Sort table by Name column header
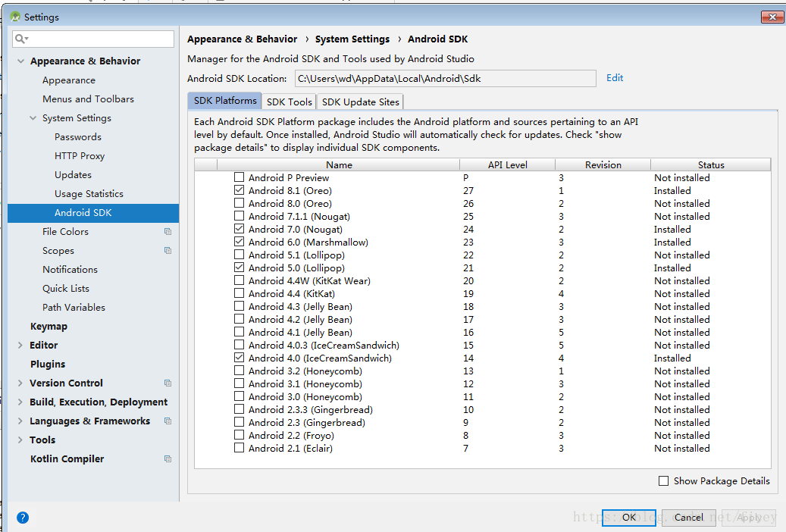Viewport: 786px width, 532px height. tap(338, 165)
